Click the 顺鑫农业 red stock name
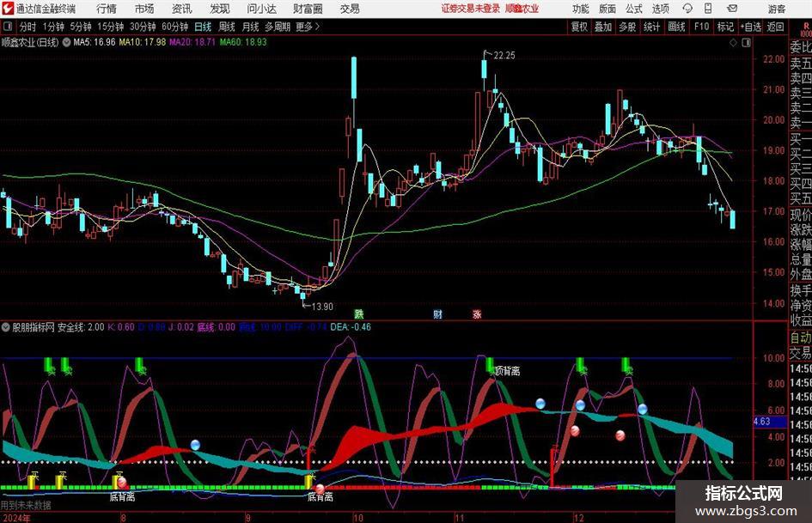Image resolution: width=812 pixels, height=523 pixels. coord(522,9)
